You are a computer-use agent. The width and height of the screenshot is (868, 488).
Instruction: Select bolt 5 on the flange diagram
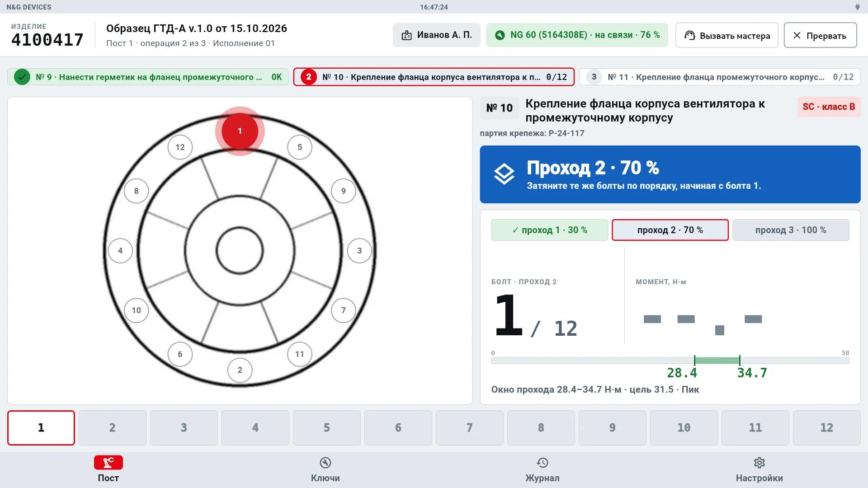[300, 147]
